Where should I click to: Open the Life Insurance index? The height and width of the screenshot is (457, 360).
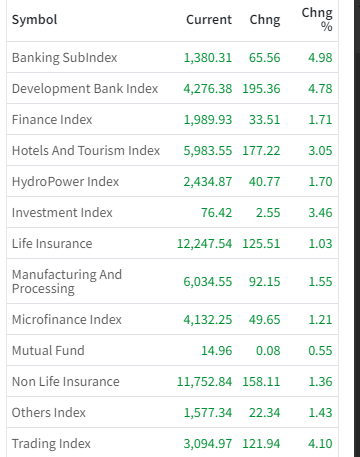coord(52,244)
